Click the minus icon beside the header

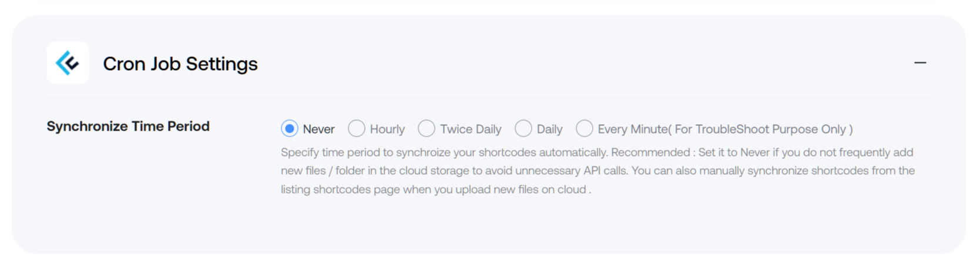(x=920, y=62)
